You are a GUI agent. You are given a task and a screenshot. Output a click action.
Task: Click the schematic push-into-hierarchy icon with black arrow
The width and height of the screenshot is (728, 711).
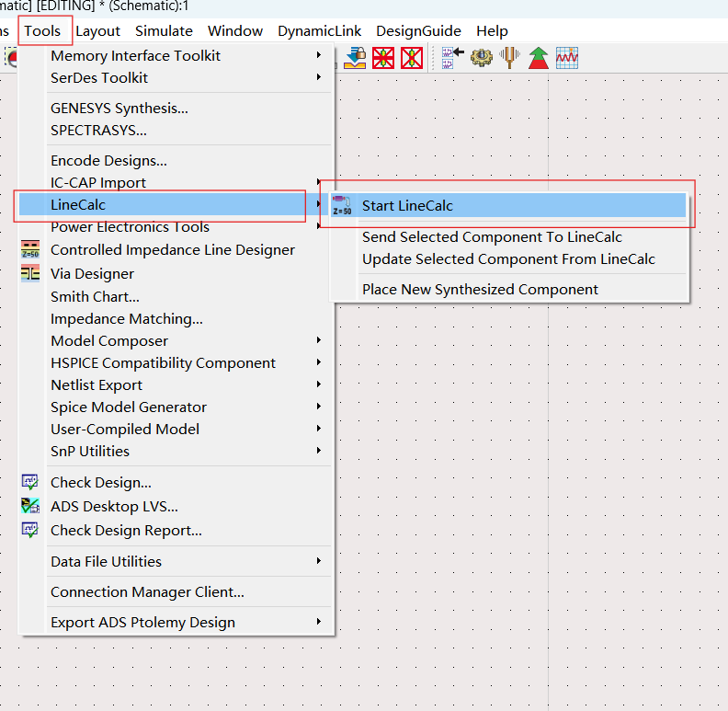tap(452, 58)
